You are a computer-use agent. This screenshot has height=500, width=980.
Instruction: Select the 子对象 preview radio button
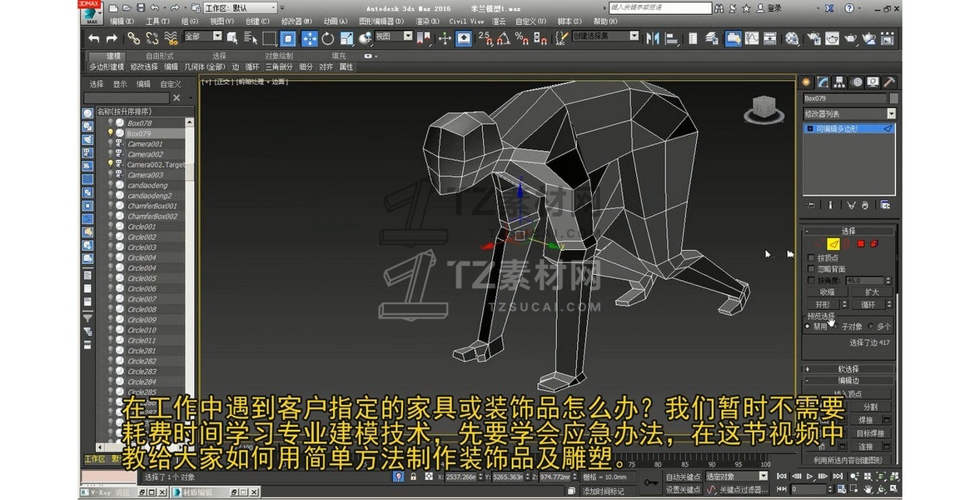(x=835, y=327)
